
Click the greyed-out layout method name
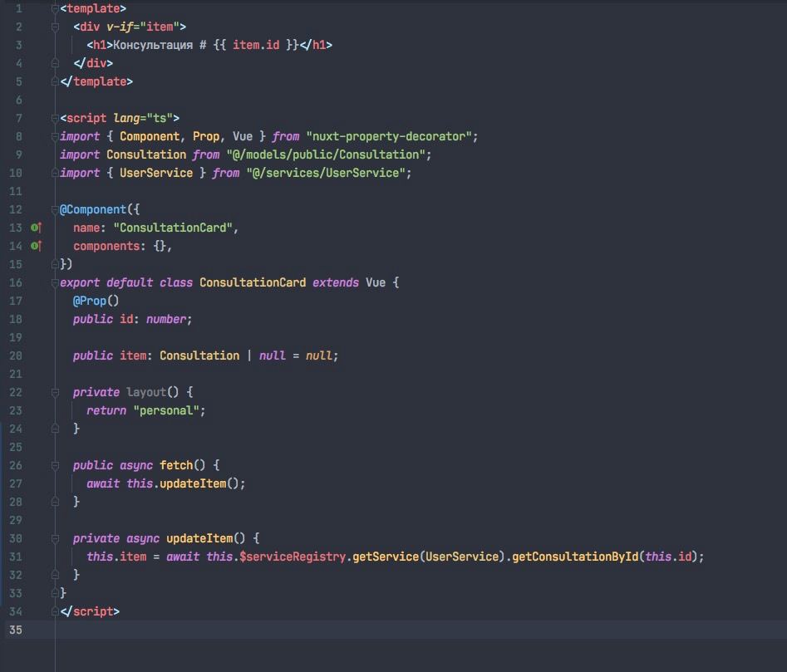coord(146,392)
